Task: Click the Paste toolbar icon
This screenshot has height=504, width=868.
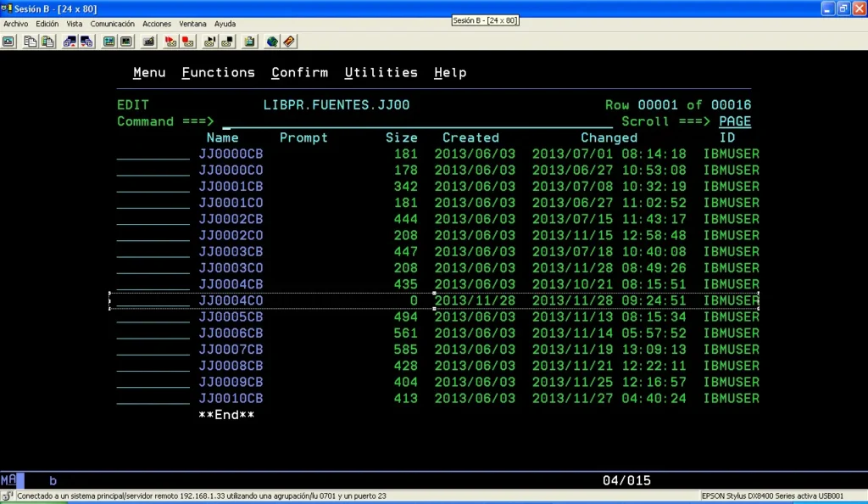Action: coord(48,42)
